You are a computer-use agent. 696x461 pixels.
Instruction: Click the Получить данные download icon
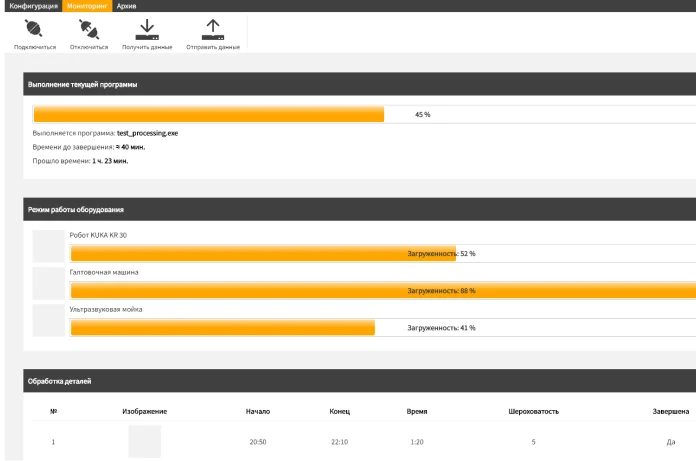[147, 30]
